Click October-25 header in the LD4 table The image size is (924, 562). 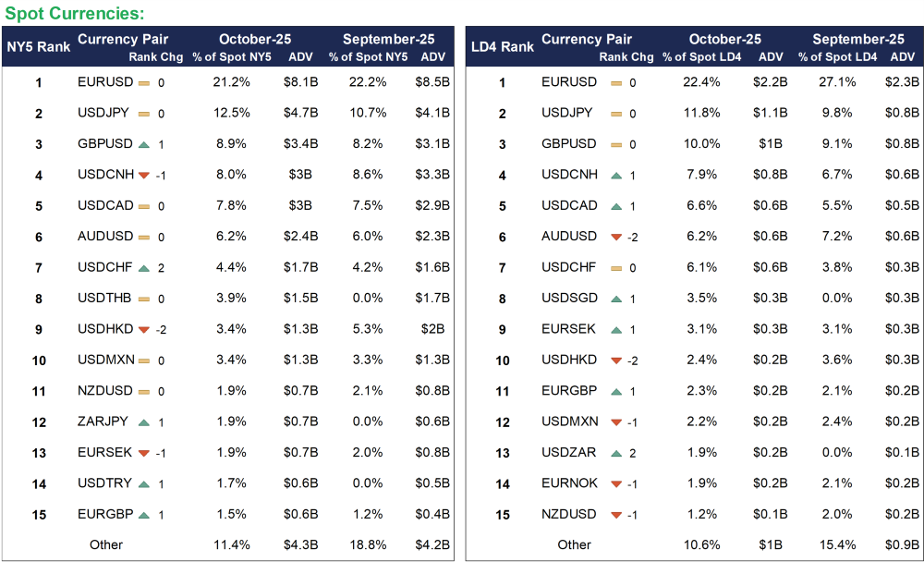click(x=725, y=39)
